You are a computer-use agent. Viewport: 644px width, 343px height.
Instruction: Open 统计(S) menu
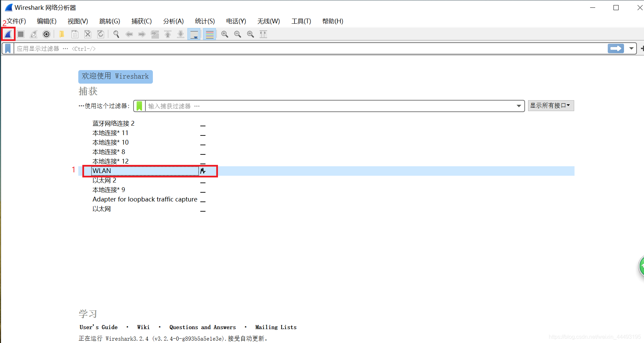tap(205, 21)
